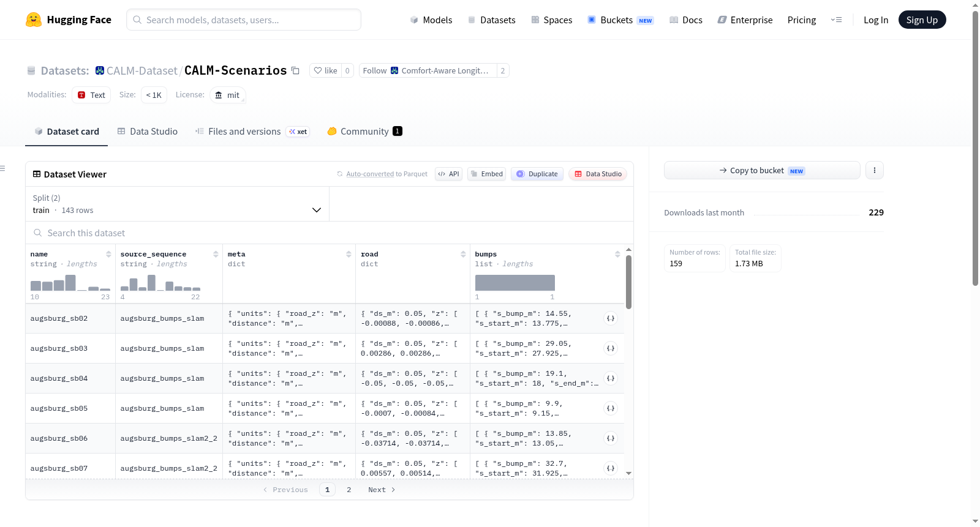
Task: Open the Datasets page
Action: point(491,20)
